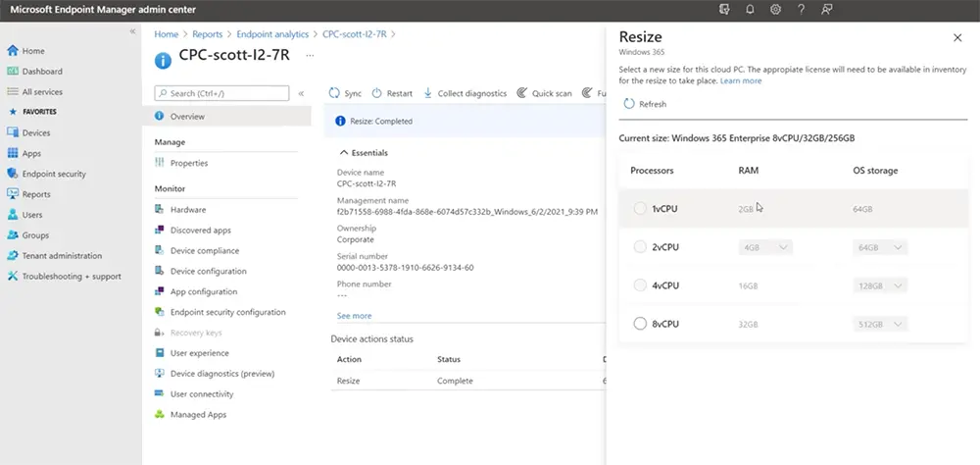Click the CPC-scott-I2-7R breadcrumb link
Viewport: 980px width, 465px height.
(x=355, y=34)
